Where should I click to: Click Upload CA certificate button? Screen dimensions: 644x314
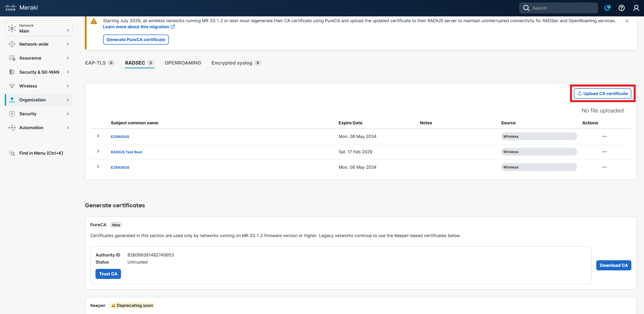click(x=603, y=94)
